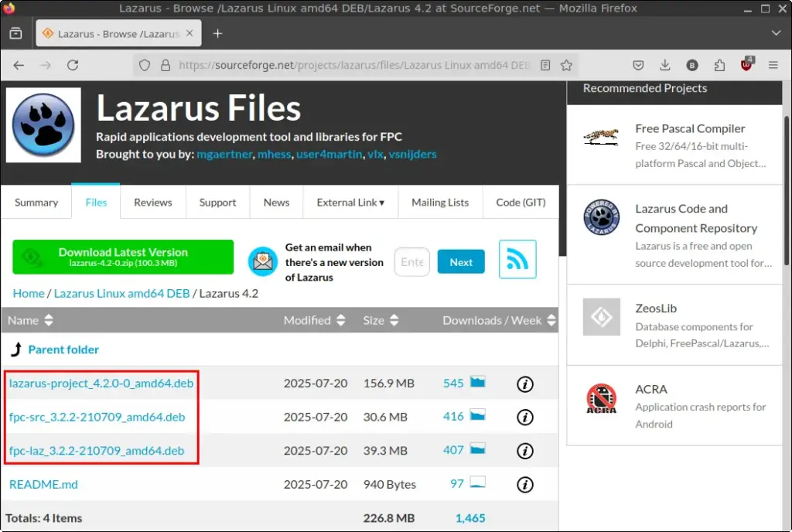
Task: Switch to the Summary tab
Action: [36, 203]
